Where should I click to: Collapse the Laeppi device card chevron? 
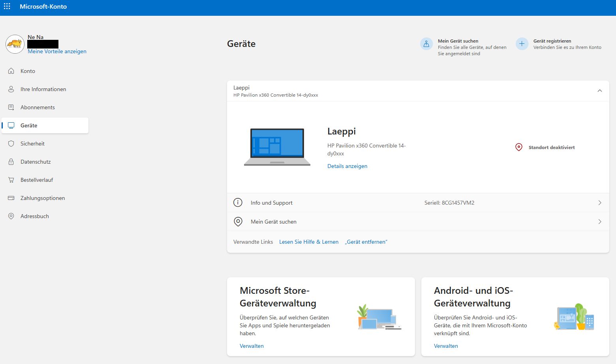tap(600, 91)
